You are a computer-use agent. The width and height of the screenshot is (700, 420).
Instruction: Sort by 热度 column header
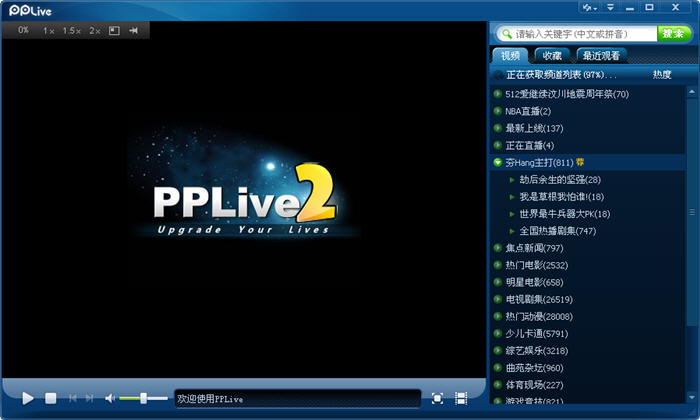[x=662, y=75]
